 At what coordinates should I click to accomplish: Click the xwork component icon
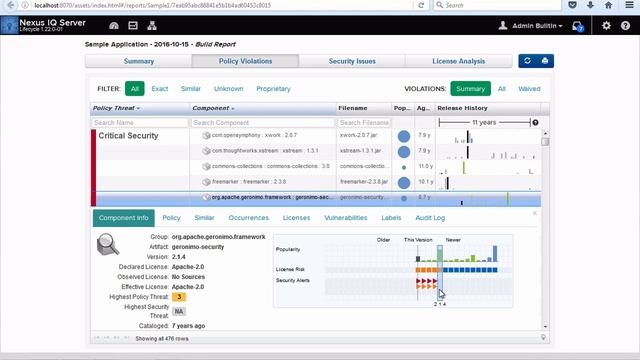206,135
